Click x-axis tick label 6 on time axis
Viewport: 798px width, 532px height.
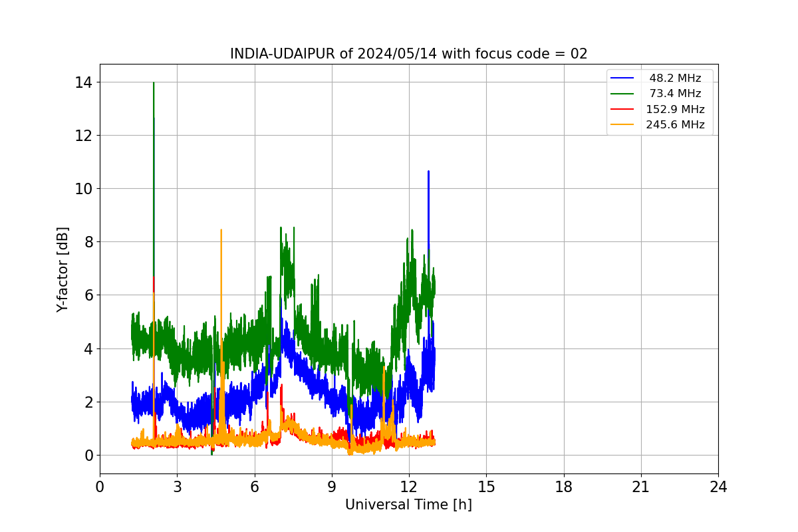click(x=254, y=487)
